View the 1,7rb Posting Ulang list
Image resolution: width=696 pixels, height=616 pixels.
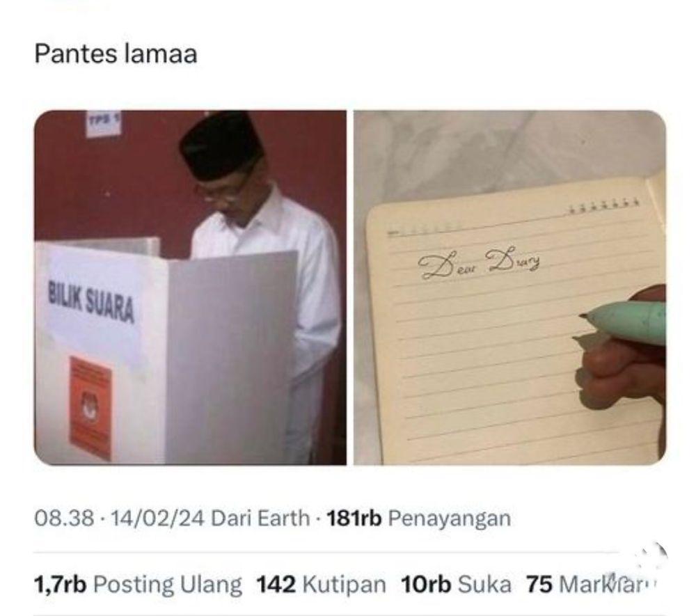pos(138,584)
